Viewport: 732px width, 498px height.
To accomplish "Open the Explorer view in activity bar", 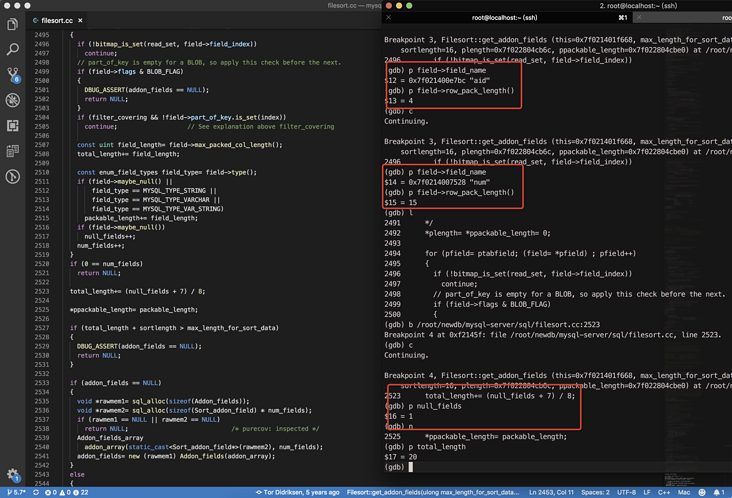I will pos(13,23).
